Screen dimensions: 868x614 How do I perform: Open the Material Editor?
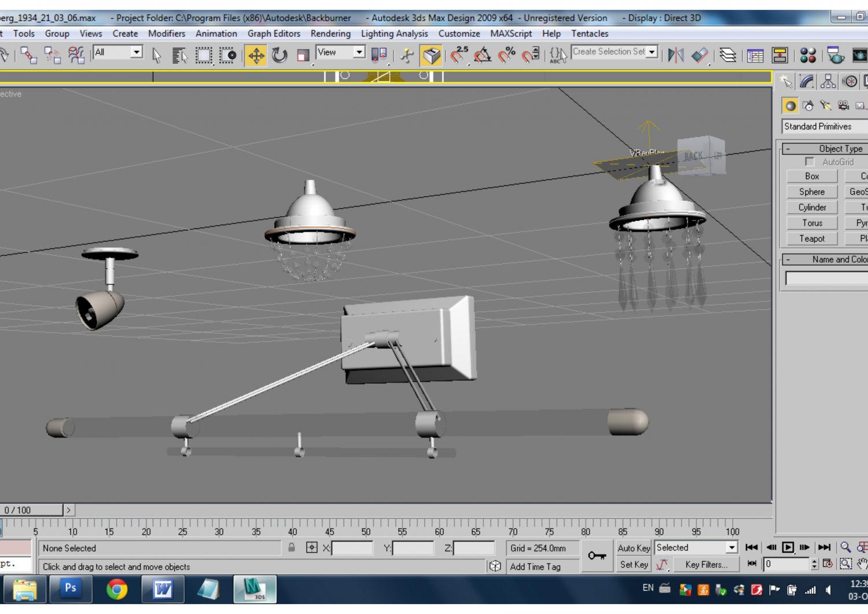click(x=809, y=56)
